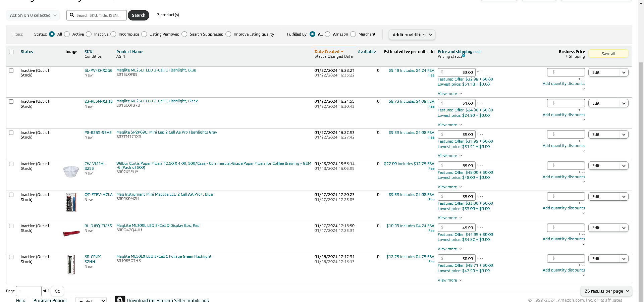The height and width of the screenshot is (302, 644).
Task: Select the Active status filter
Action: click(x=67, y=34)
